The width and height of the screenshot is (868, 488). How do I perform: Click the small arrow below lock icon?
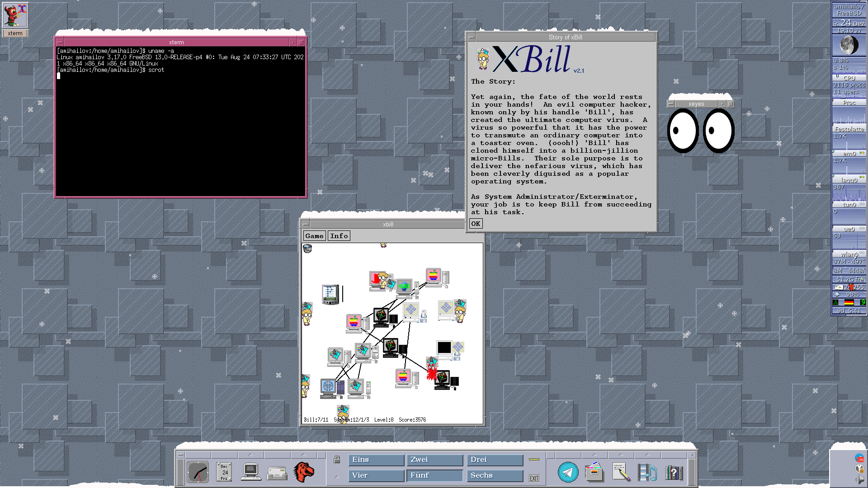pos(337,477)
